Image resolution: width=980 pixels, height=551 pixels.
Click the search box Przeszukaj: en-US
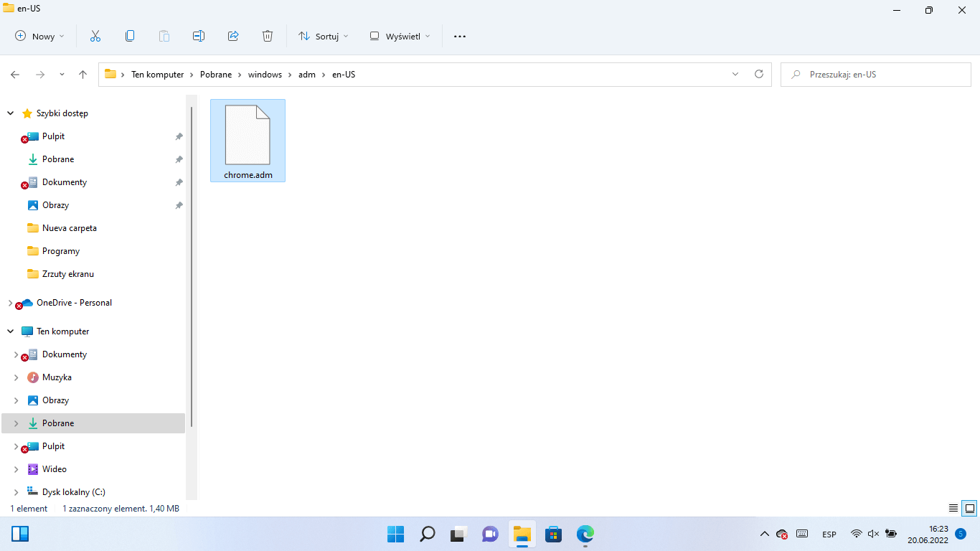875,75
